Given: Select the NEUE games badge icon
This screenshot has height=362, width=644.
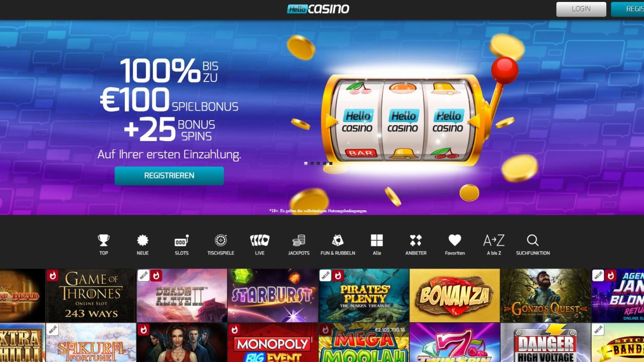Looking at the screenshot, I should (x=143, y=240).
